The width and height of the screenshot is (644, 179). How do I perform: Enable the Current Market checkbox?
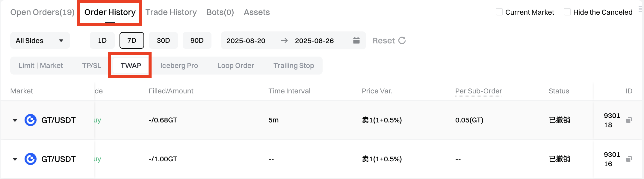[x=499, y=12]
